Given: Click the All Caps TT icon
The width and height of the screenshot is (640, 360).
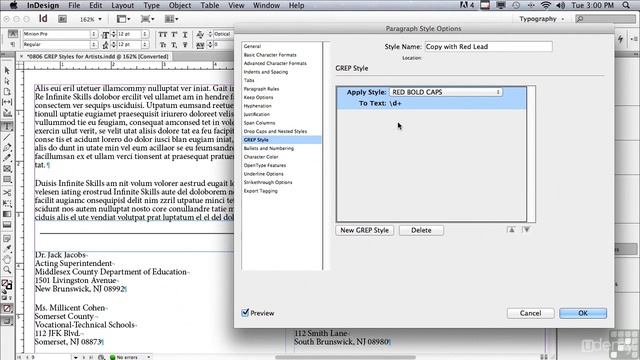Looking at the screenshot, I should (x=163, y=34).
